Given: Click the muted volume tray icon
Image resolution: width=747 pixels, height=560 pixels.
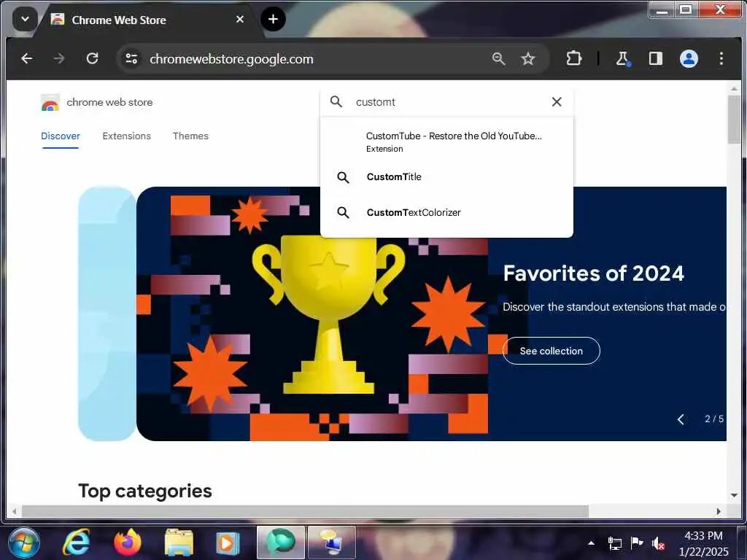Looking at the screenshot, I should coord(658,542).
